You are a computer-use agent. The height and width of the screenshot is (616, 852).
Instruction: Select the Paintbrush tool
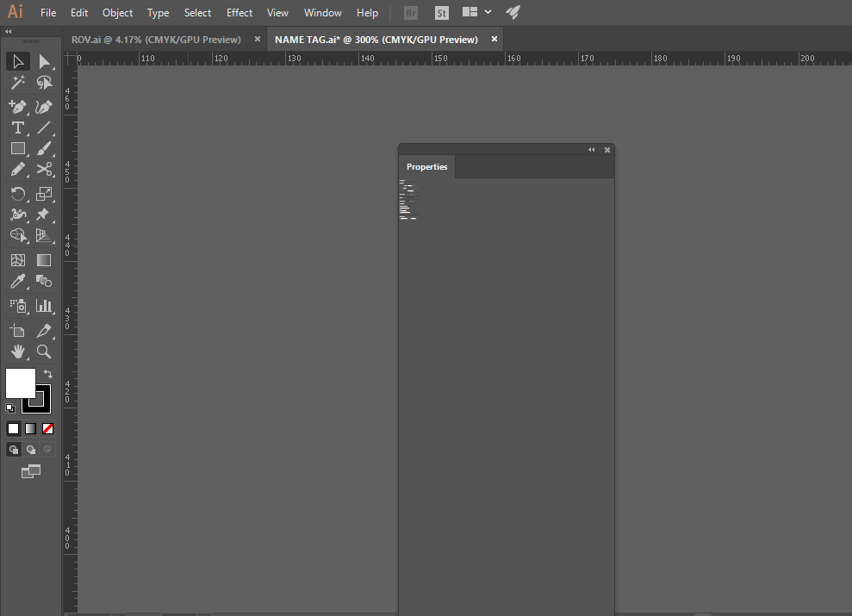[x=45, y=148]
